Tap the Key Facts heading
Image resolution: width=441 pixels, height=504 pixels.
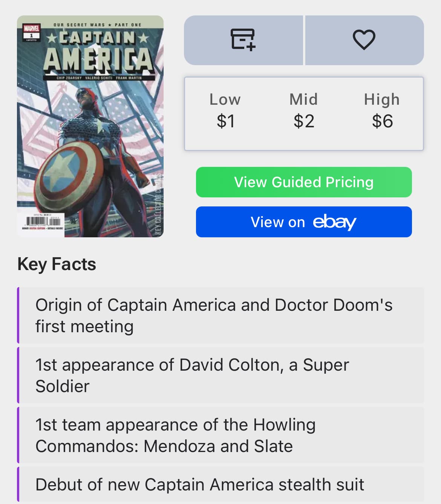pos(57,264)
